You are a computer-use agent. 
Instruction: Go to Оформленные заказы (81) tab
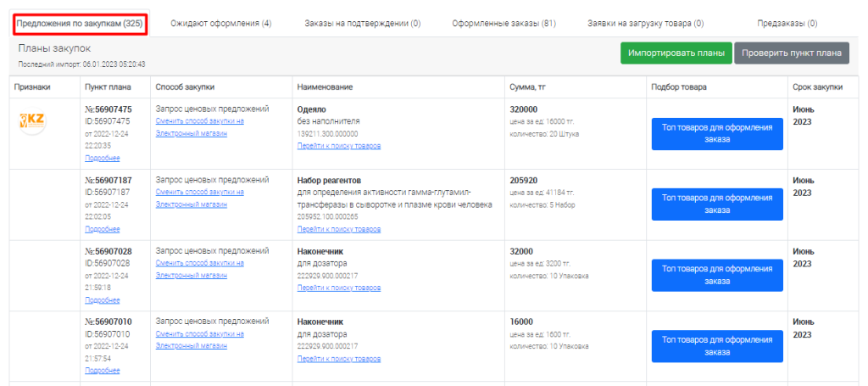[504, 23]
